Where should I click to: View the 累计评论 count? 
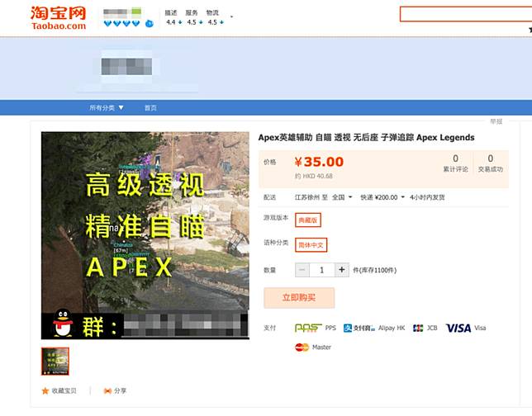coord(455,163)
